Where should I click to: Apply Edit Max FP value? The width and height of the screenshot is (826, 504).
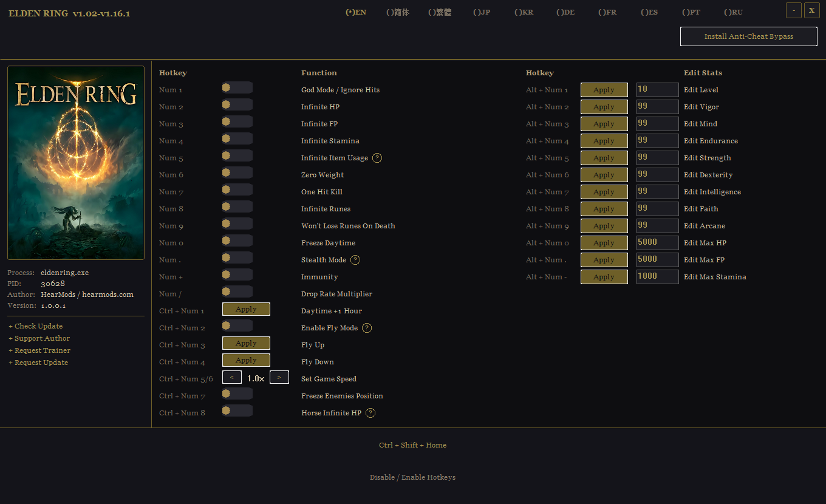pyautogui.click(x=604, y=260)
